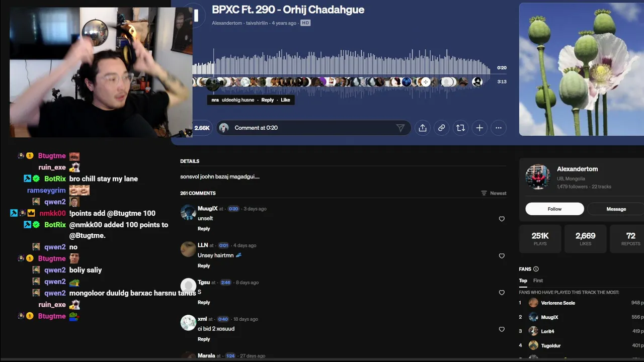Click the total track time 3:13

(x=502, y=81)
